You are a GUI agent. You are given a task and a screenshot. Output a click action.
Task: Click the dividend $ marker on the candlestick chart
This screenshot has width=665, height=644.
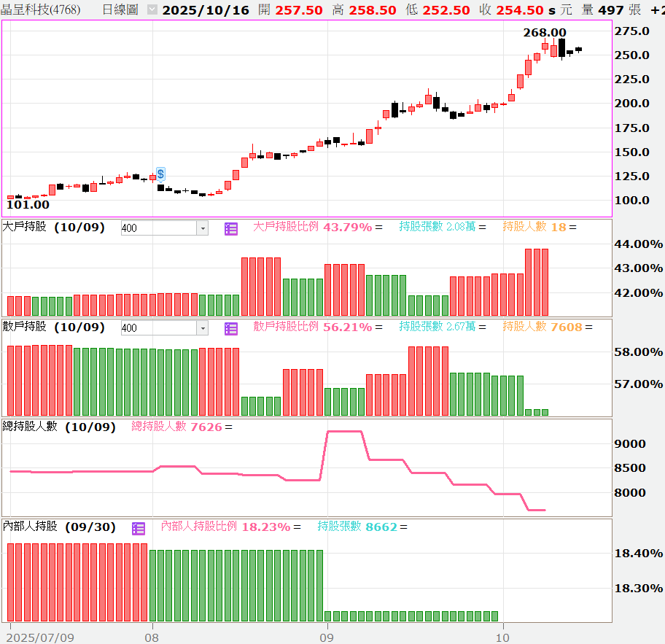click(x=160, y=174)
